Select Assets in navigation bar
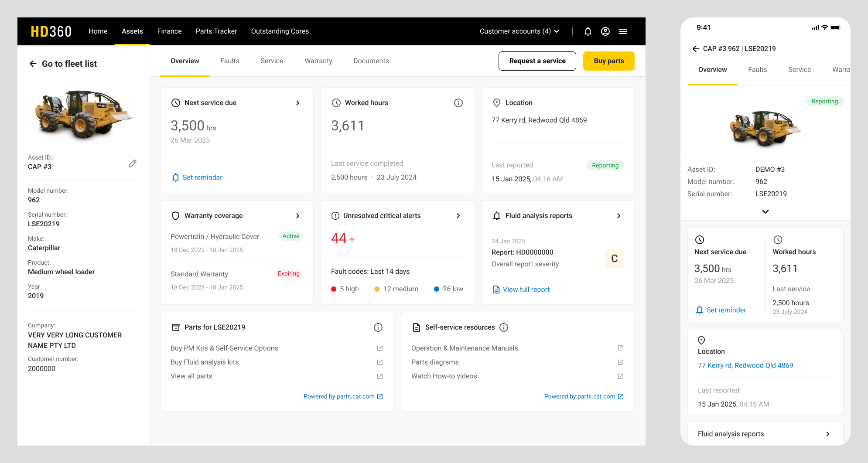This screenshot has height=463, width=868. click(x=133, y=31)
